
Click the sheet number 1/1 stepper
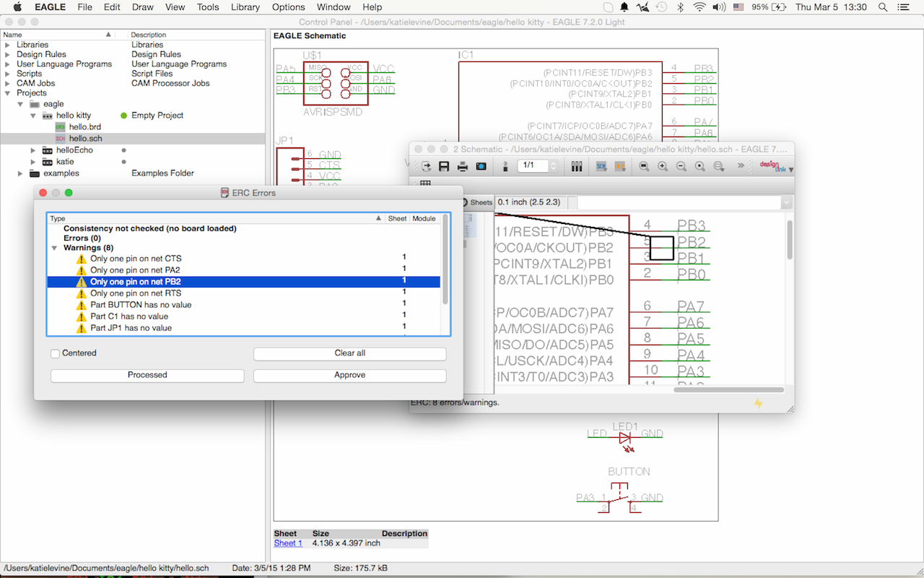[x=554, y=166]
